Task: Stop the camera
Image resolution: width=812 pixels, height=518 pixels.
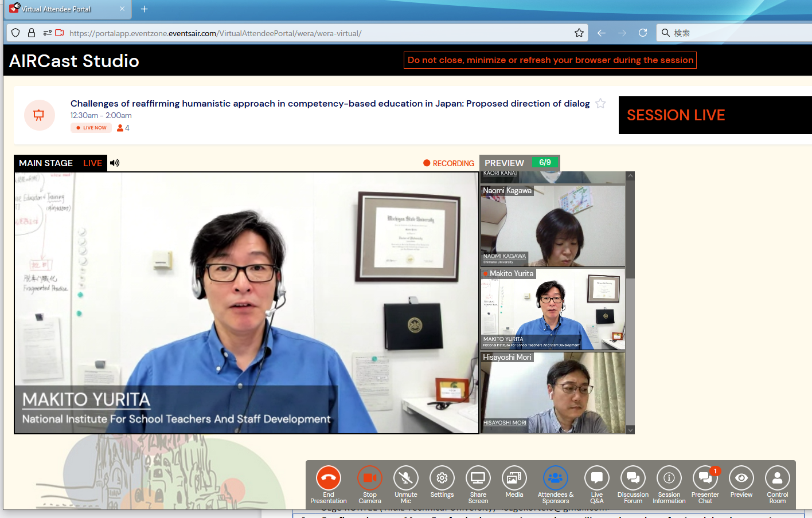Action: [x=370, y=478]
